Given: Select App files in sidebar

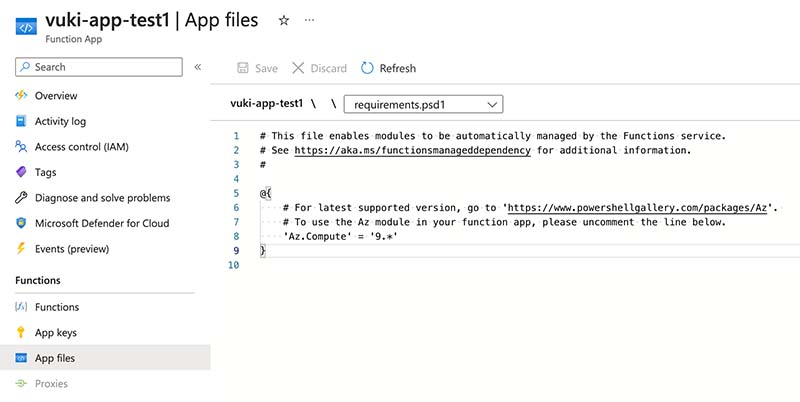Looking at the screenshot, I should click(105, 358).
